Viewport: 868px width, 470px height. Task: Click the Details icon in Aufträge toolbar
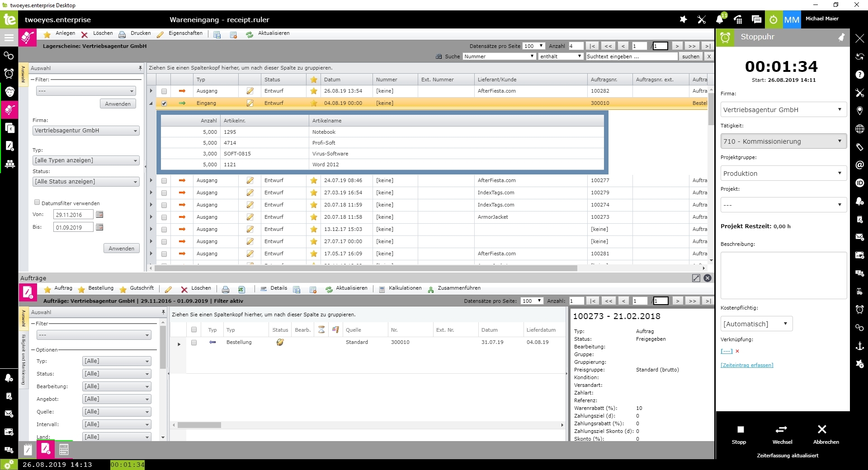pyautogui.click(x=264, y=289)
